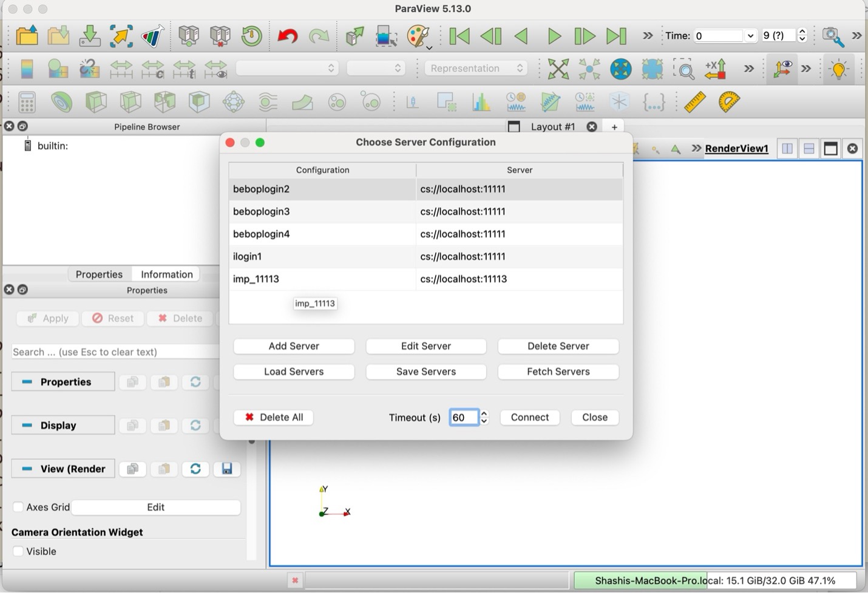Viewport: 868px width, 595px height.
Task: Click the Calculator filter icon
Action: (27, 102)
